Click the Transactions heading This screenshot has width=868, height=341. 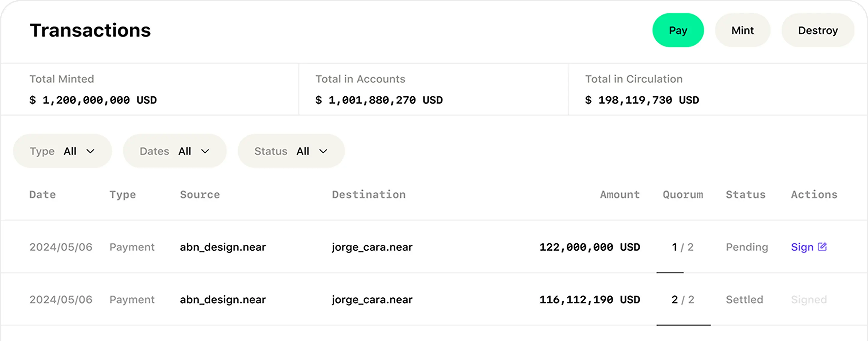point(90,30)
